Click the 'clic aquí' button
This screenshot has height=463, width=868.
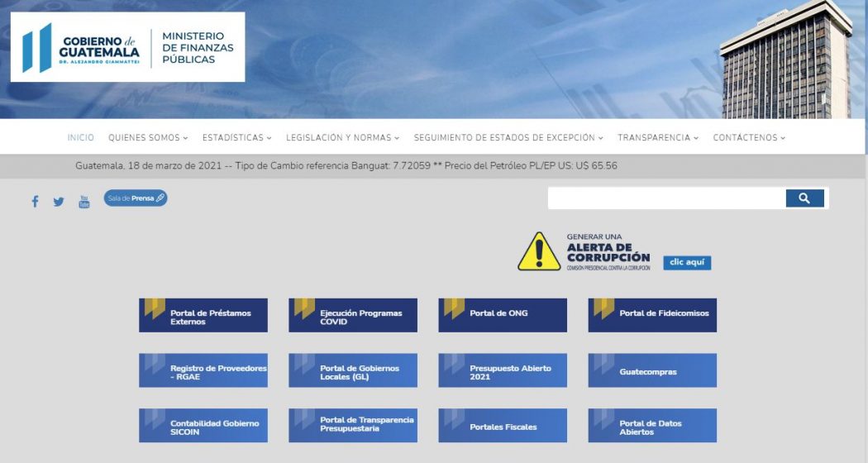coord(687,263)
